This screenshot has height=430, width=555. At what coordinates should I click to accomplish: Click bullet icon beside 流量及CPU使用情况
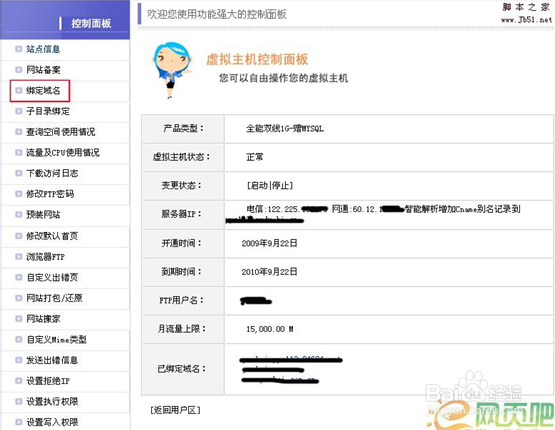click(x=18, y=153)
